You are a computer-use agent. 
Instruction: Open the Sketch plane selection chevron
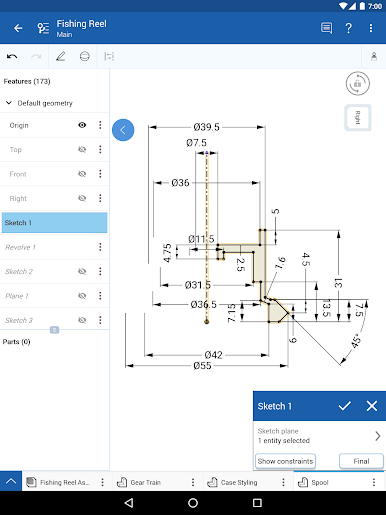click(377, 436)
